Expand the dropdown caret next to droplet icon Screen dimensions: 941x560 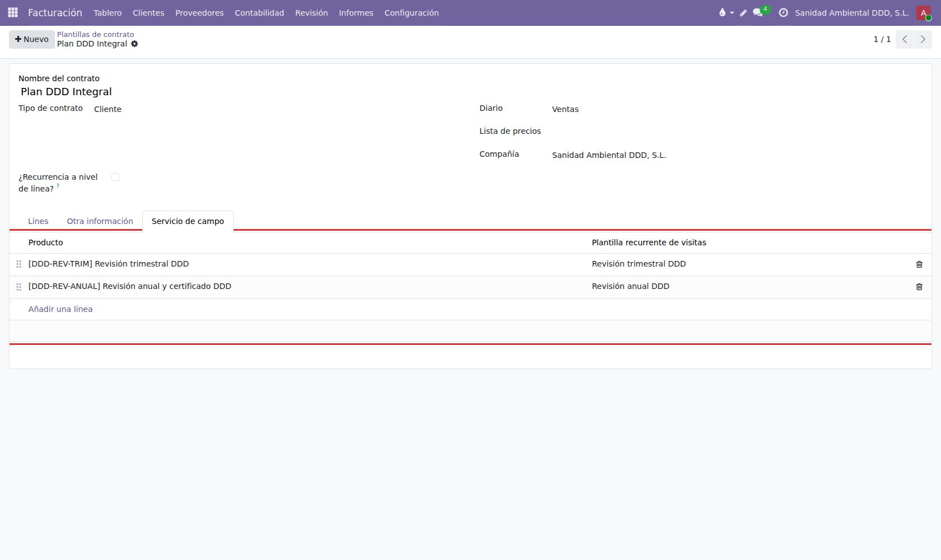[x=732, y=13]
